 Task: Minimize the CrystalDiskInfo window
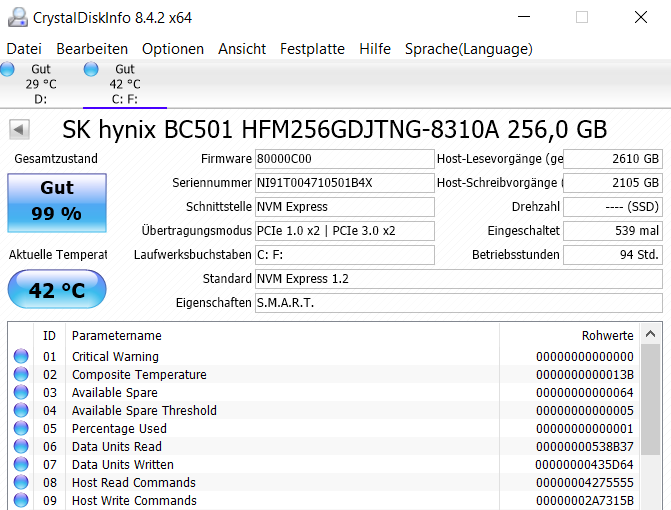(524, 17)
